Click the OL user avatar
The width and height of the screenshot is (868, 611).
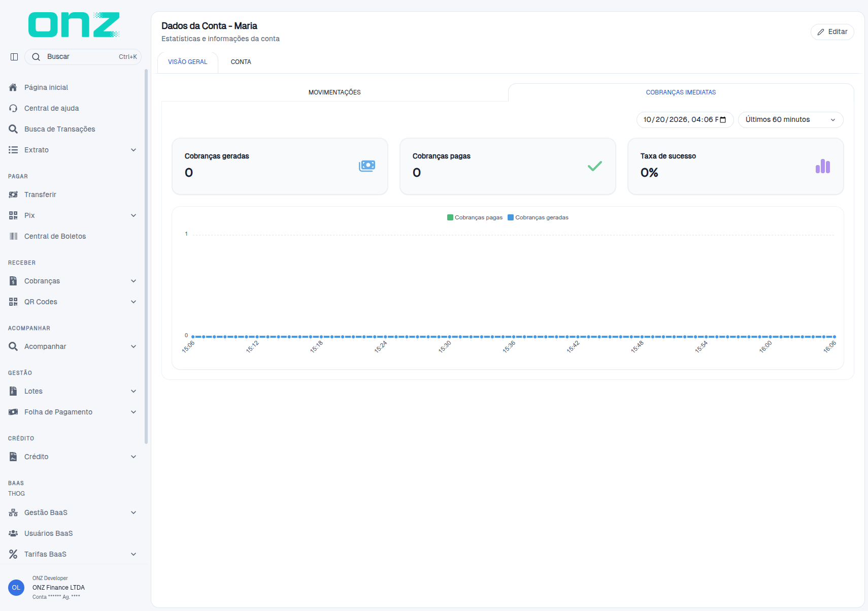point(16,588)
